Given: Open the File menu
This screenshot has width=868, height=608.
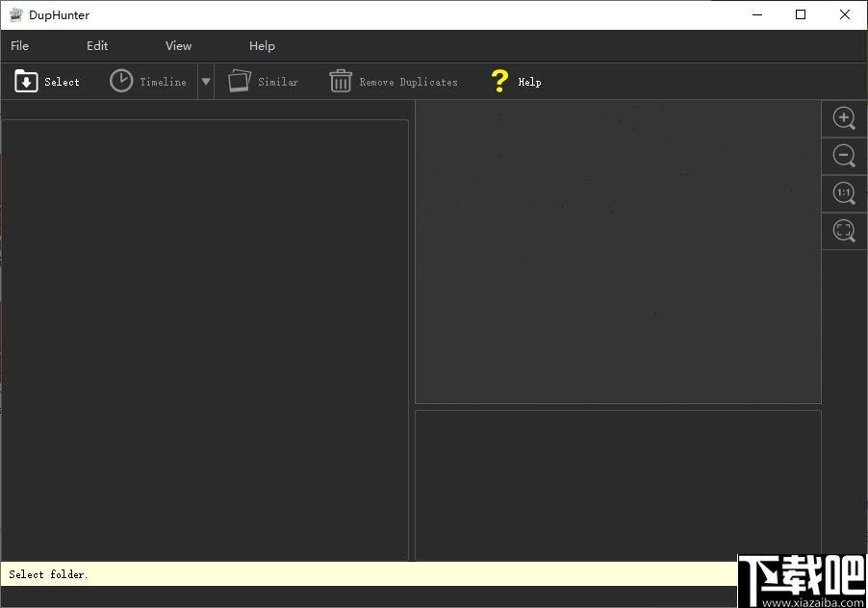Looking at the screenshot, I should point(19,46).
